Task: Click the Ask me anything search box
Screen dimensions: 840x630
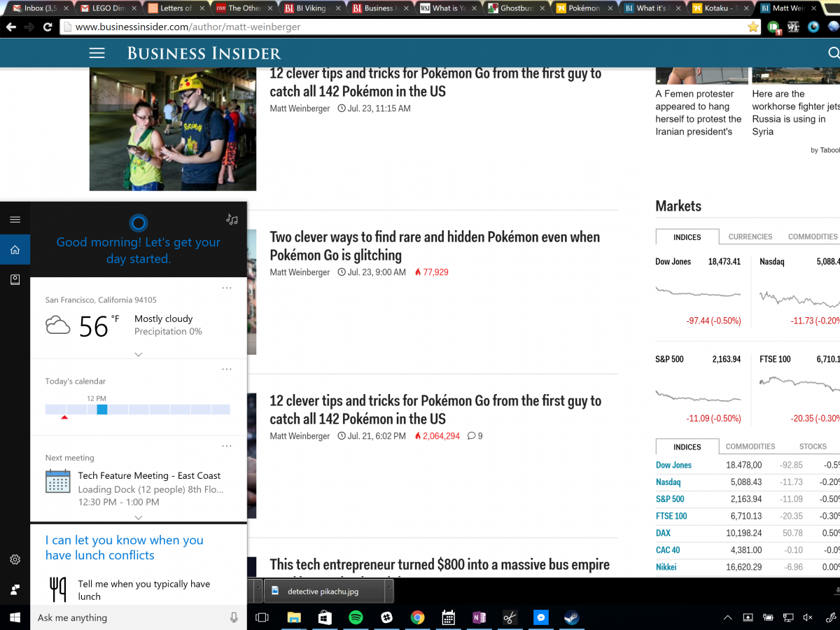Action: (x=126, y=617)
